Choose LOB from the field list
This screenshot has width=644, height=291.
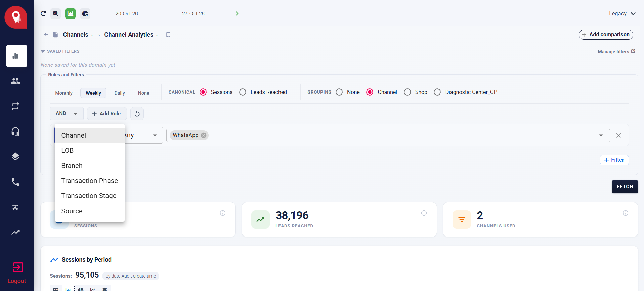click(90, 150)
